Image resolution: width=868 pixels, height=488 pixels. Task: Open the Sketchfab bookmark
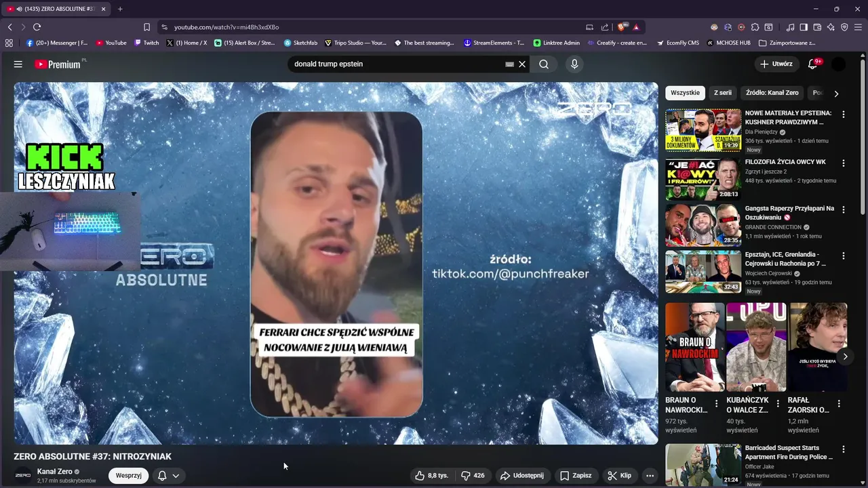click(x=300, y=43)
